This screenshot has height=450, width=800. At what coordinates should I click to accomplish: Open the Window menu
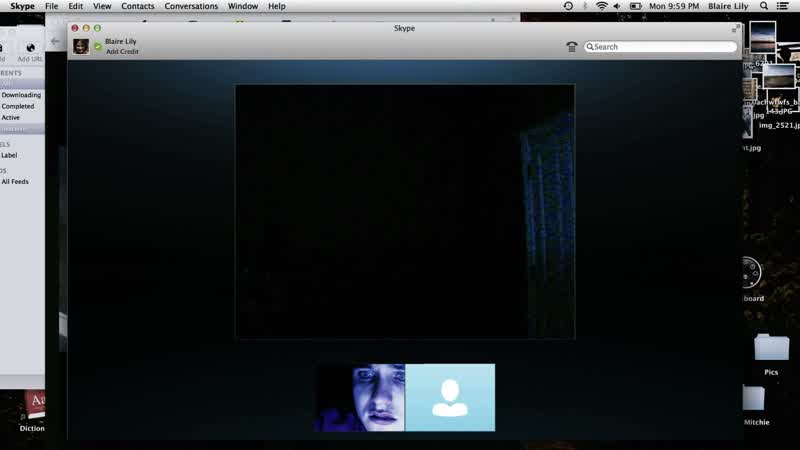242,6
